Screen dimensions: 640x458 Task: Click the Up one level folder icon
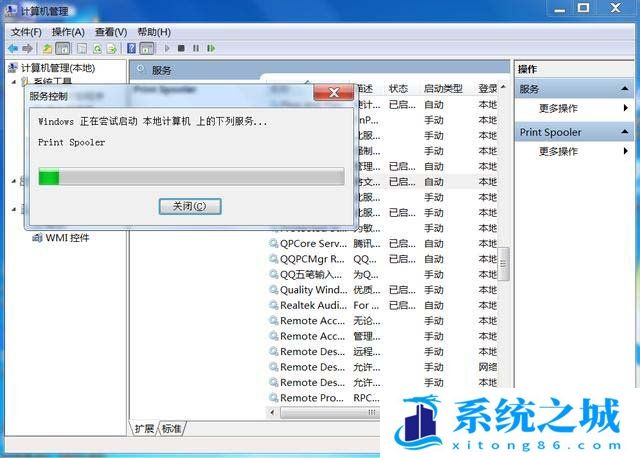point(47,48)
